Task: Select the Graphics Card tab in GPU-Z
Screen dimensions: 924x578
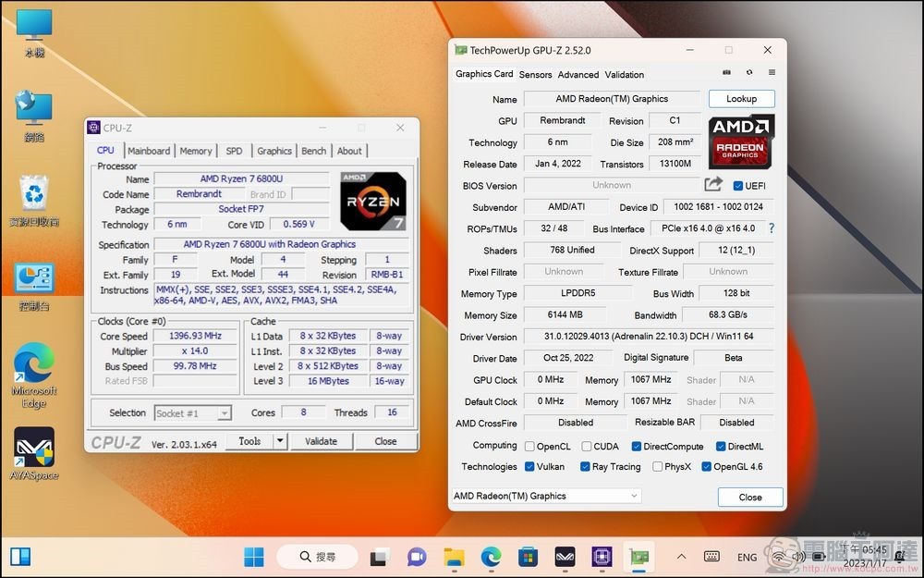Action: (484, 74)
